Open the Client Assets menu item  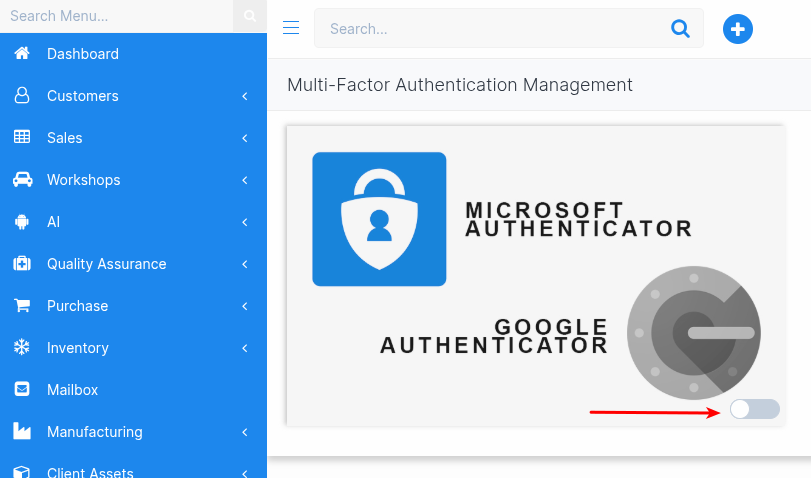90,471
